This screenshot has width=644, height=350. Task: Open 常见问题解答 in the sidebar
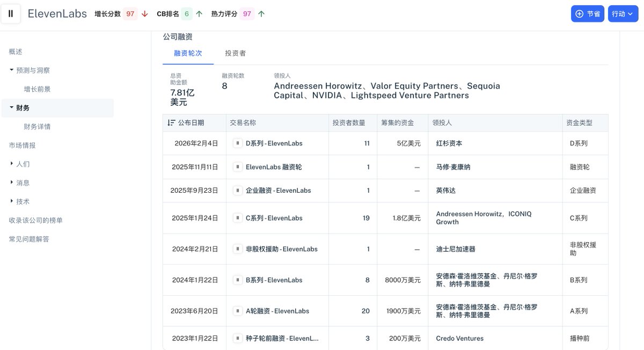point(29,239)
